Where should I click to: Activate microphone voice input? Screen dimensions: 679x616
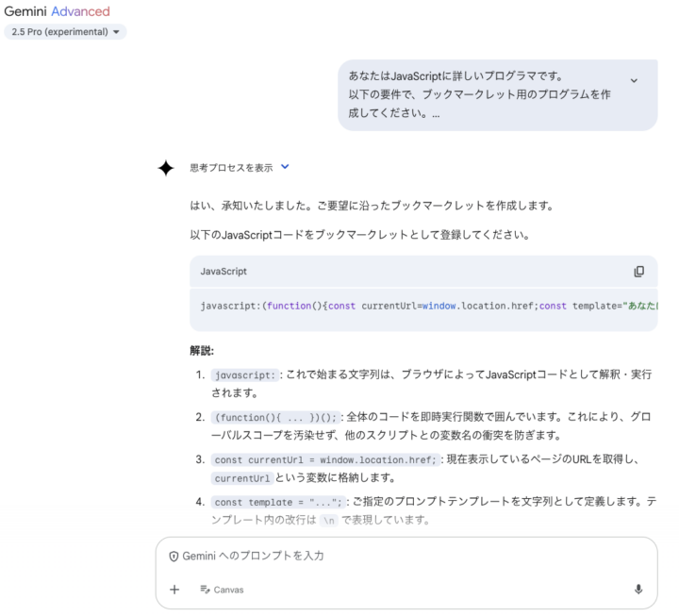point(638,590)
